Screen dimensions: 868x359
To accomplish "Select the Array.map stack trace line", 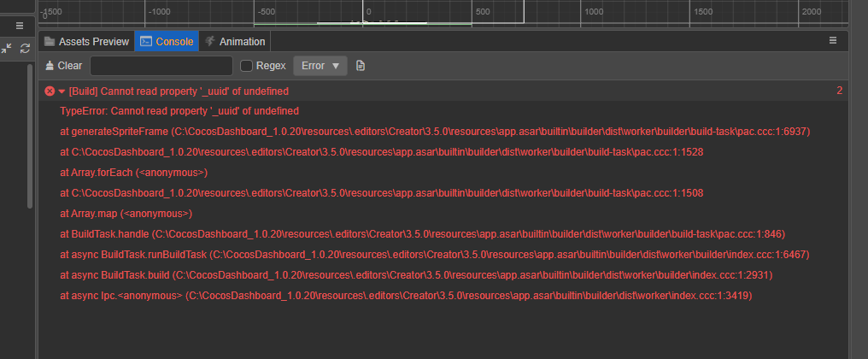I will click(126, 214).
